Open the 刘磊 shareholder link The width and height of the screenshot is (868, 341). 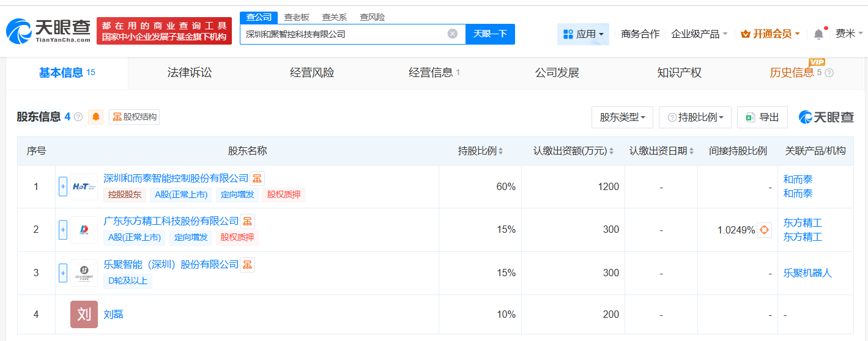click(x=114, y=315)
